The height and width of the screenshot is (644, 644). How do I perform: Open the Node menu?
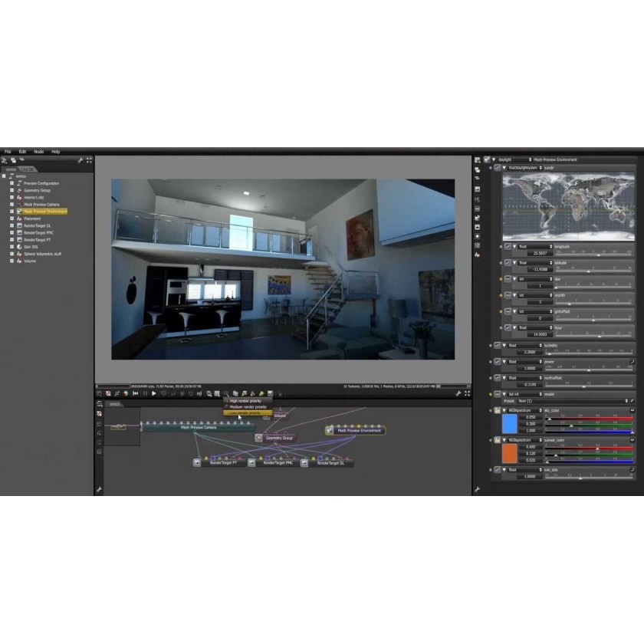coord(38,152)
